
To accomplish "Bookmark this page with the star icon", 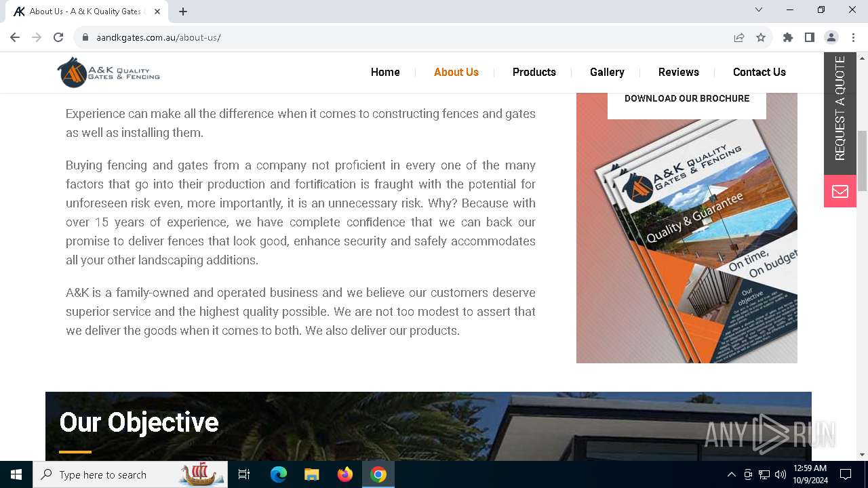I will click(761, 37).
